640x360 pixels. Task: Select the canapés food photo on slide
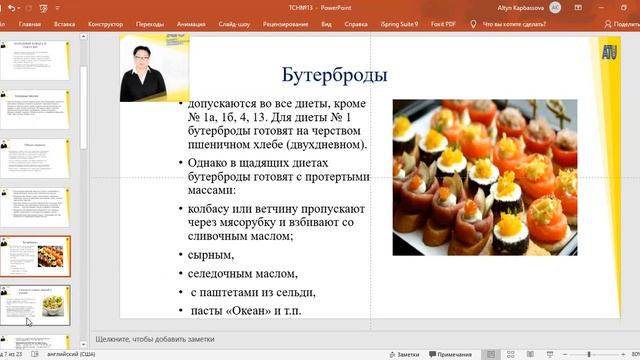pos(485,178)
